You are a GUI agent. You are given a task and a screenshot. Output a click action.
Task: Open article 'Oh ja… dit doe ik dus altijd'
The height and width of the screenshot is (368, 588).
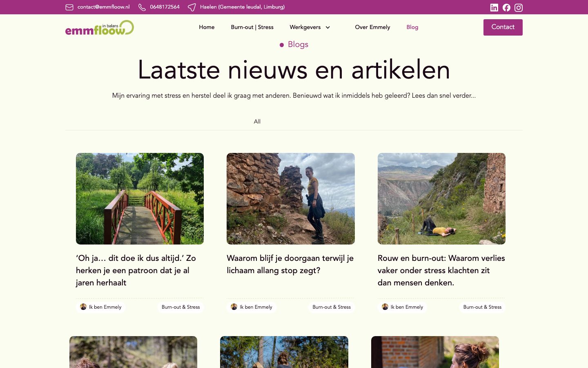[136, 270]
